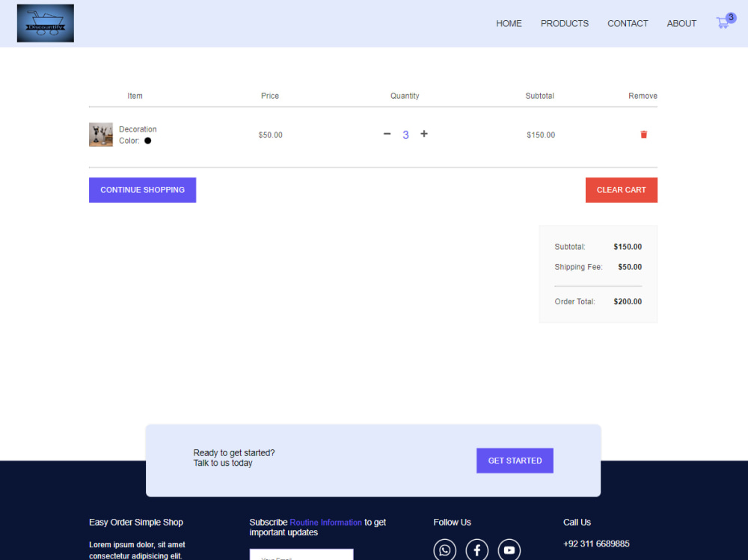This screenshot has height=560, width=748.
Task: Open the PRODUCTS page
Action: (x=564, y=23)
